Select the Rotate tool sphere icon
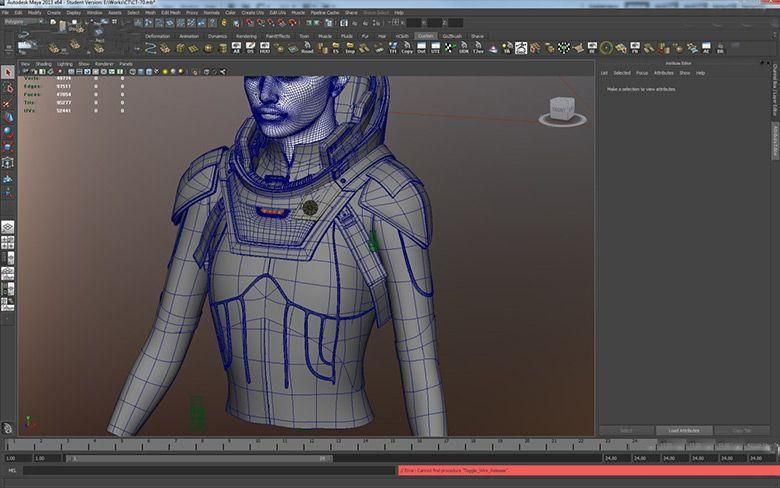This screenshot has width=780, height=488. click(x=7, y=132)
